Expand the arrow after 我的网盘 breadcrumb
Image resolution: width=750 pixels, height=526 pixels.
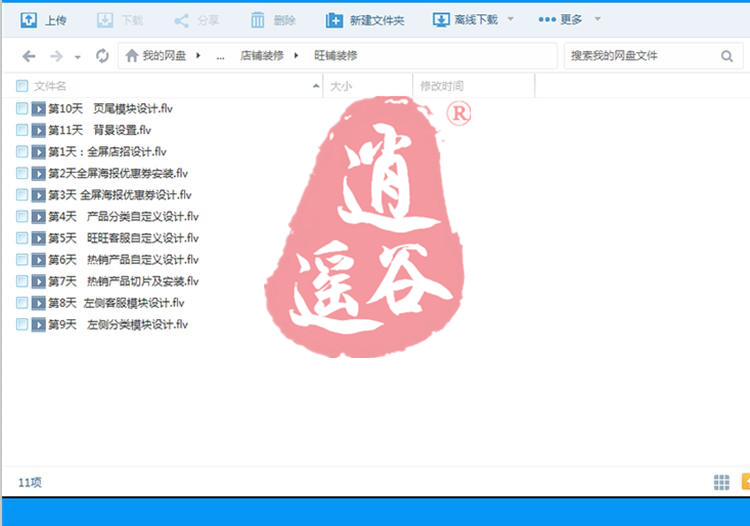(198, 56)
